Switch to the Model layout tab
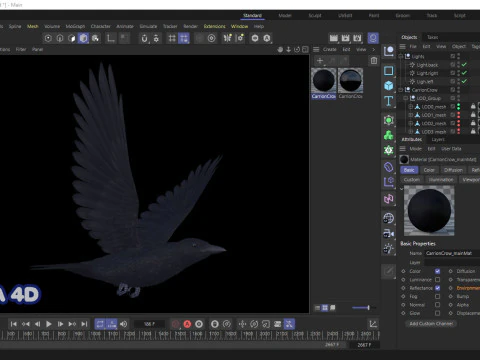The width and height of the screenshot is (480, 360). pos(285,16)
